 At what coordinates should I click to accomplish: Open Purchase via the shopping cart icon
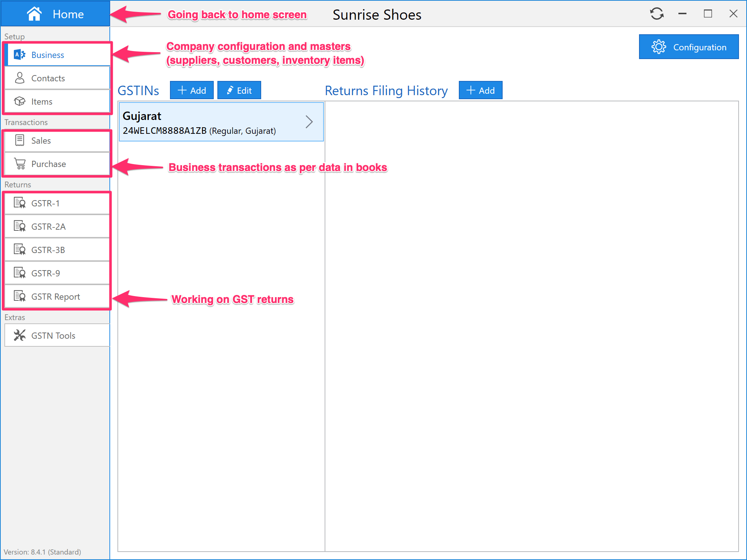coord(20,164)
